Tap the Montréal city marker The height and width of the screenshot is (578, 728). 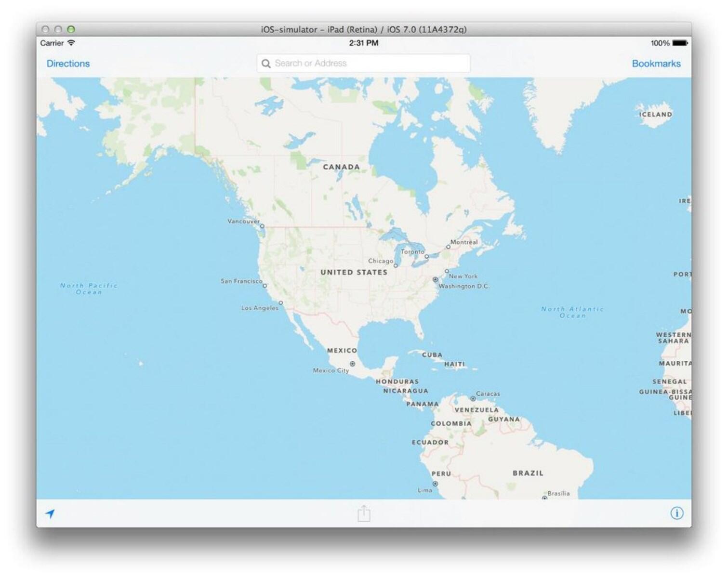(x=448, y=247)
